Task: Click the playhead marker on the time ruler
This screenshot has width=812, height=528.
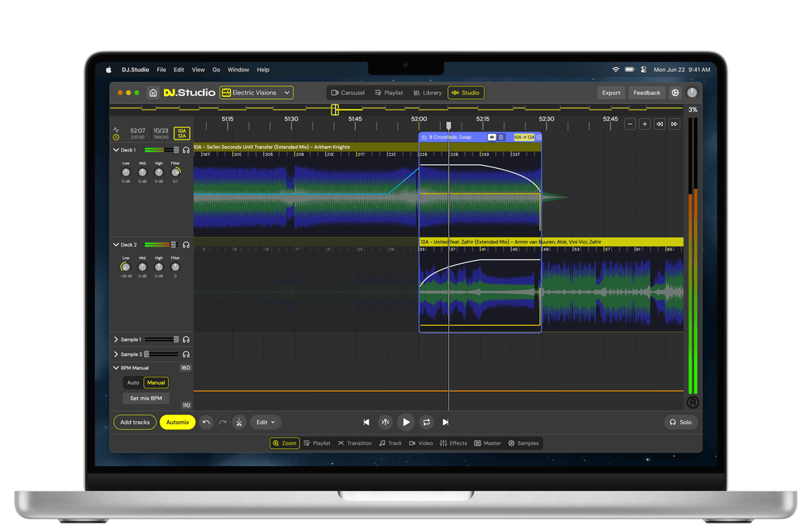Action: click(449, 125)
